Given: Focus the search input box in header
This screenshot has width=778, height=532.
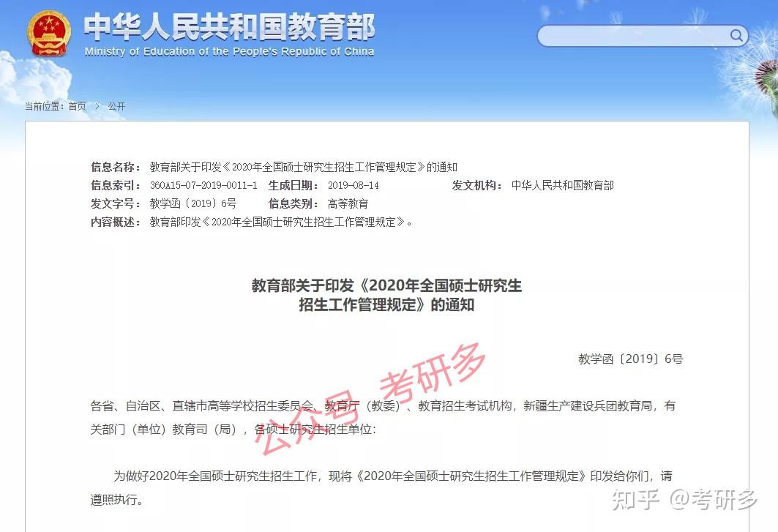Looking at the screenshot, I should pos(643,36).
